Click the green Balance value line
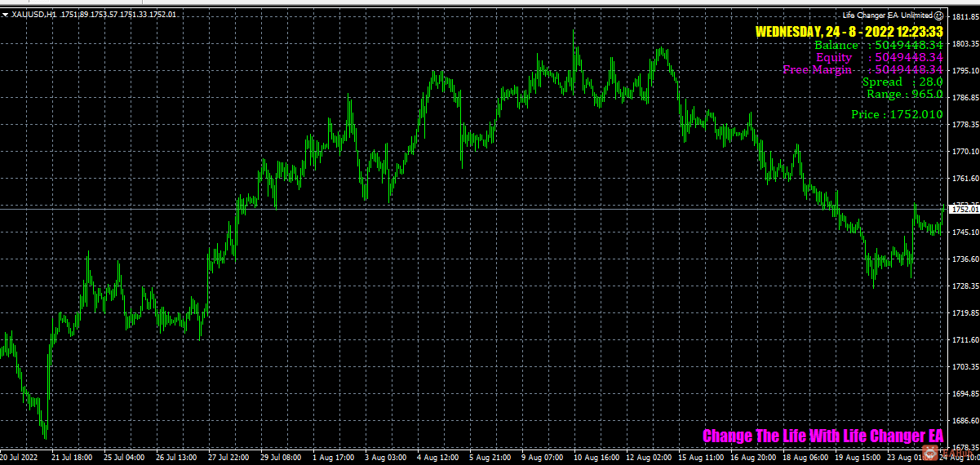 point(879,46)
